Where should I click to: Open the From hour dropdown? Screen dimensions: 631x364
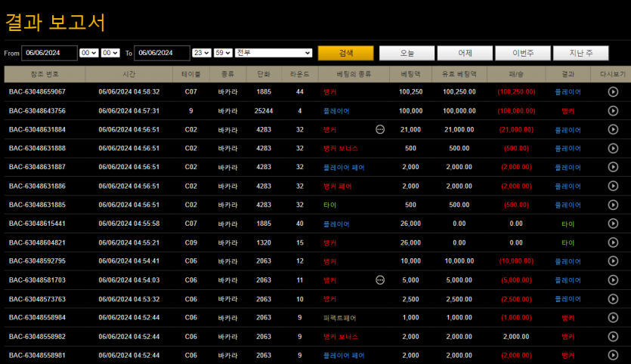89,53
